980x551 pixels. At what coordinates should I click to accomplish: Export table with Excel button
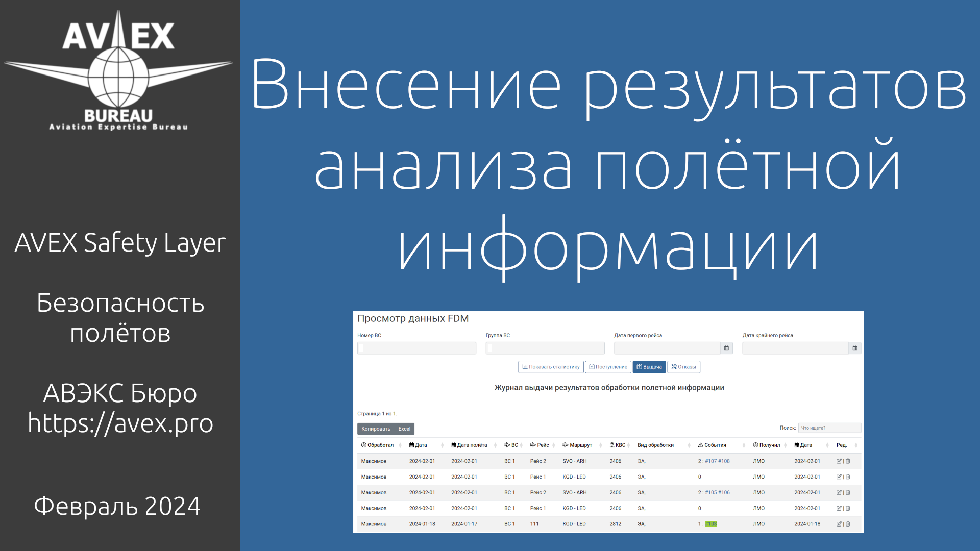pyautogui.click(x=404, y=429)
